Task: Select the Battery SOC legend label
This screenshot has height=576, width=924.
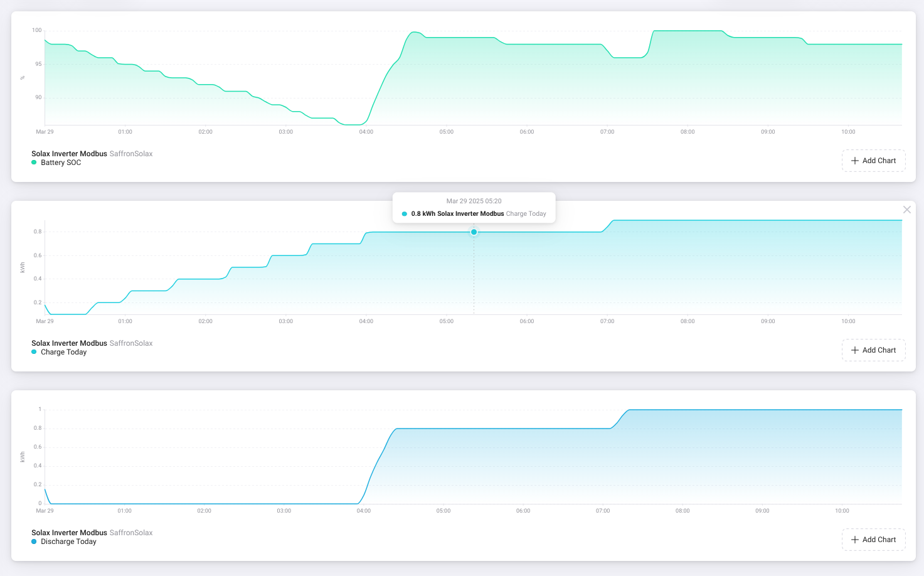Action: 61,163
